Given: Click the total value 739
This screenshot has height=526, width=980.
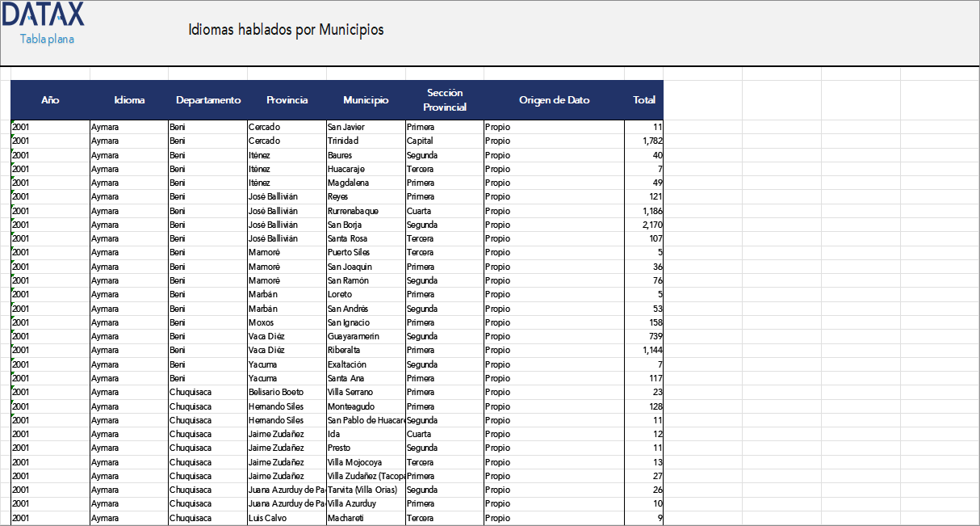Looking at the screenshot, I should [644, 336].
